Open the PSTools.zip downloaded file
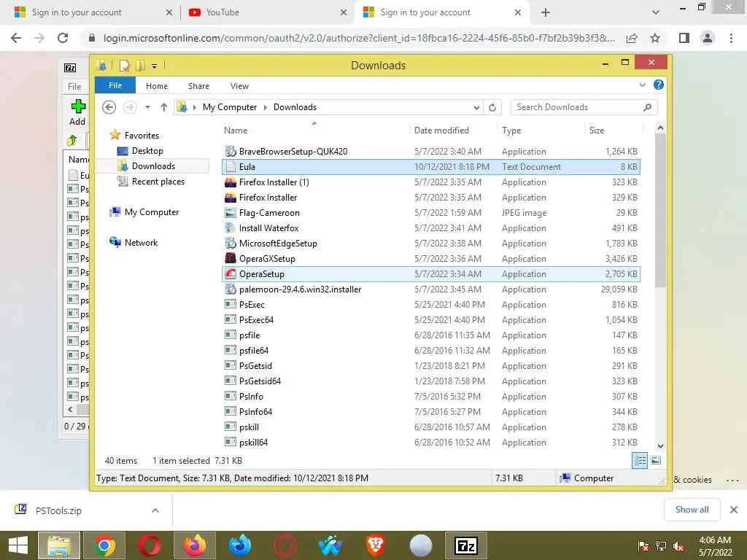Image resolution: width=747 pixels, height=560 pixels. pyautogui.click(x=58, y=510)
